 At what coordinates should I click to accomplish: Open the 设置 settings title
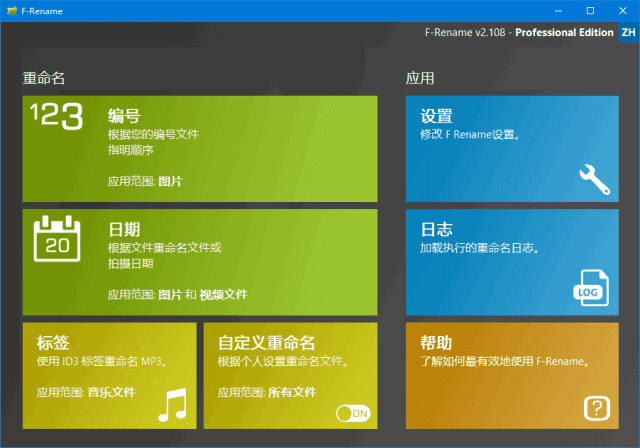coord(436,116)
